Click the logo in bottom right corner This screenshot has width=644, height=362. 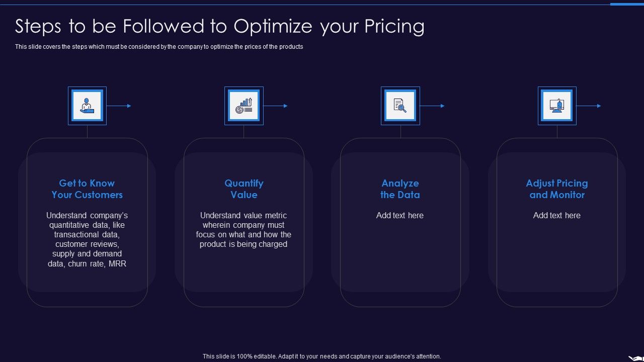click(x=636, y=358)
